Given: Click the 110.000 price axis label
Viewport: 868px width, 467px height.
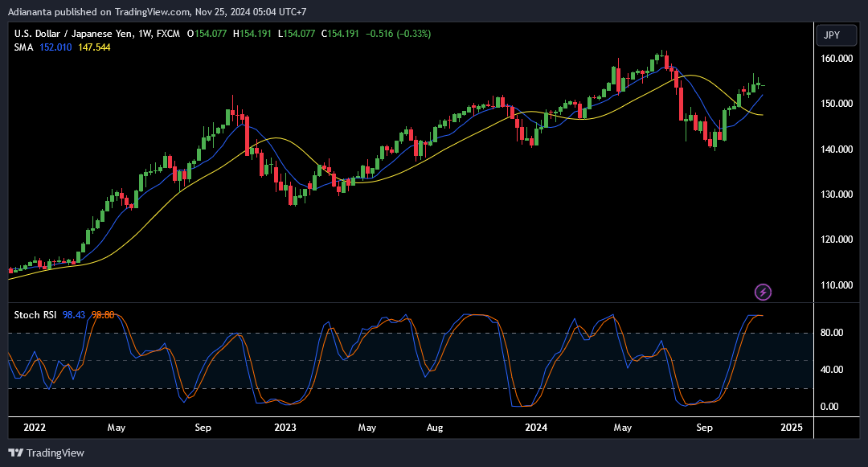Looking at the screenshot, I should coord(837,285).
